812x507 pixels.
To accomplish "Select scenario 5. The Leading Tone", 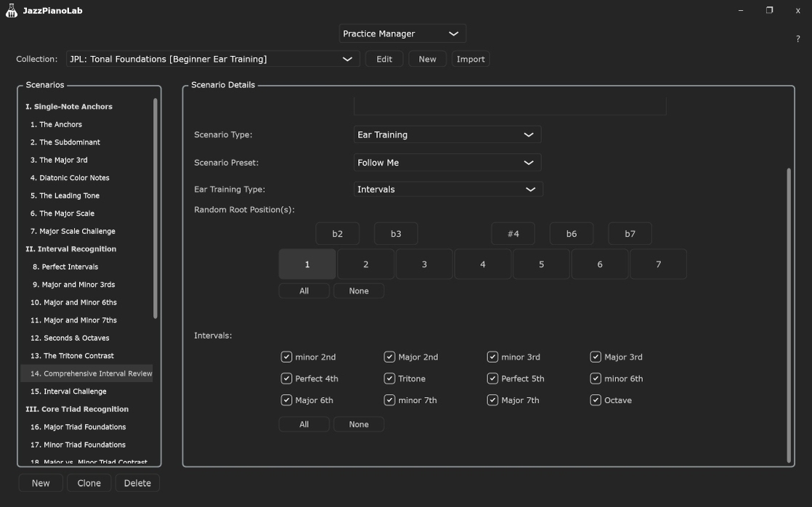I will 86,196.
